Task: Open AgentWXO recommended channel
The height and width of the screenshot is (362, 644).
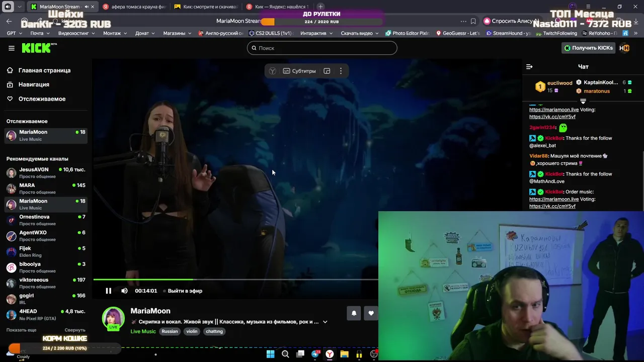Action: point(45,236)
